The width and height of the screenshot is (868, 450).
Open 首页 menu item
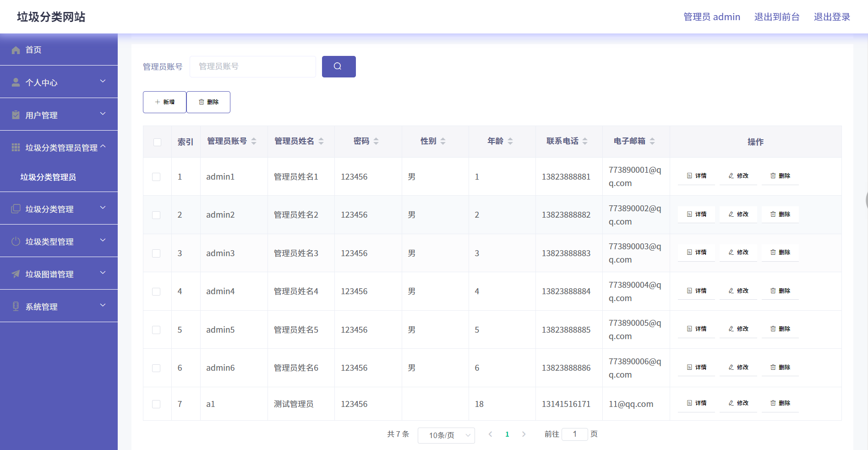click(59, 49)
